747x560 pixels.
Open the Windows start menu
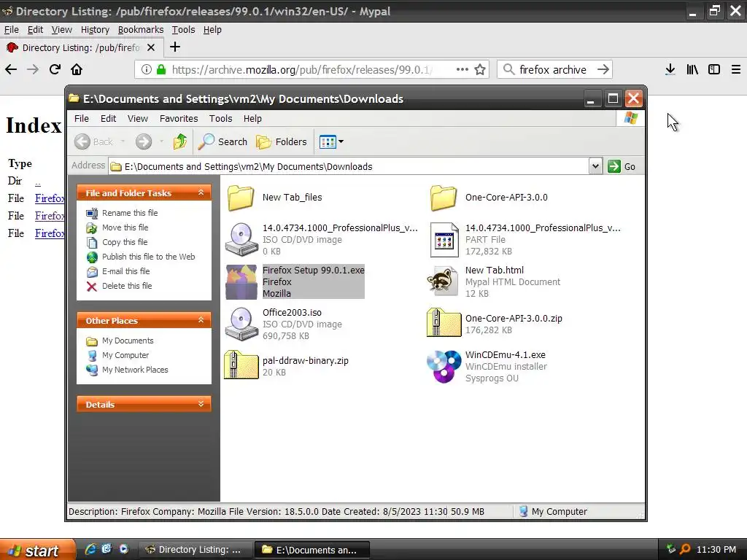37,550
